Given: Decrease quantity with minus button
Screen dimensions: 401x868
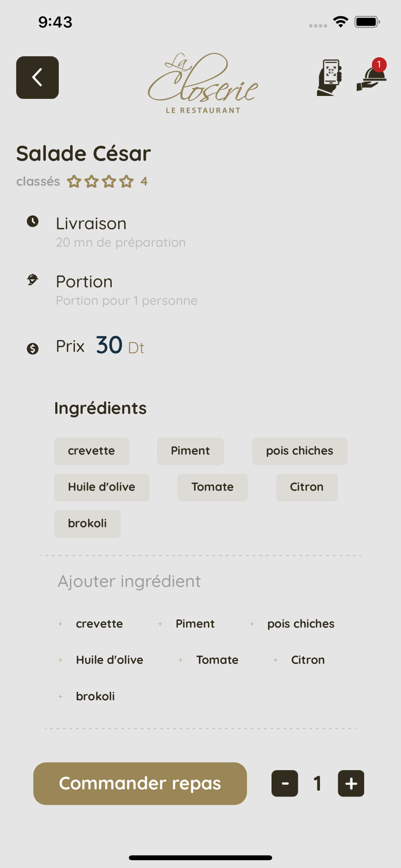Looking at the screenshot, I should [285, 783].
